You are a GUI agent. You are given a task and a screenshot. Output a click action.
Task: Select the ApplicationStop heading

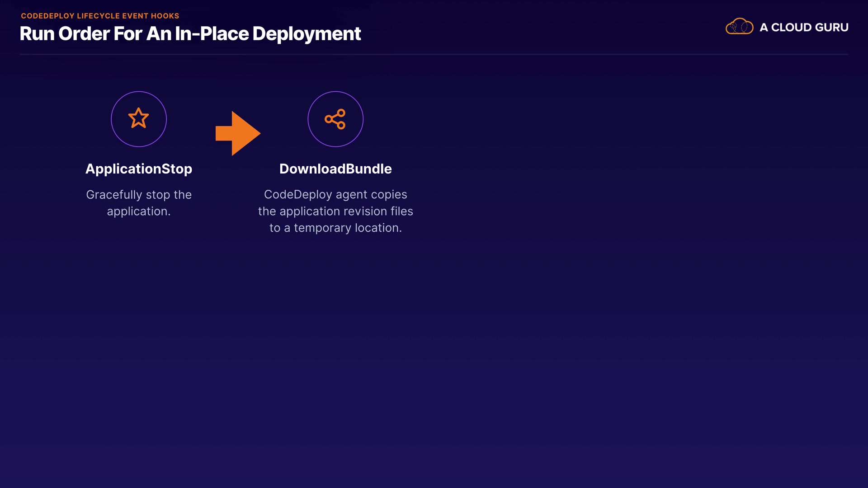(x=139, y=169)
